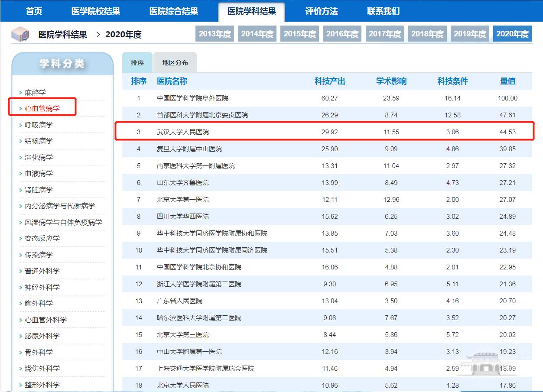This screenshot has width=543, height=392.
Task: Select 内分泌病学与代谢病学 category
Action: (59, 206)
